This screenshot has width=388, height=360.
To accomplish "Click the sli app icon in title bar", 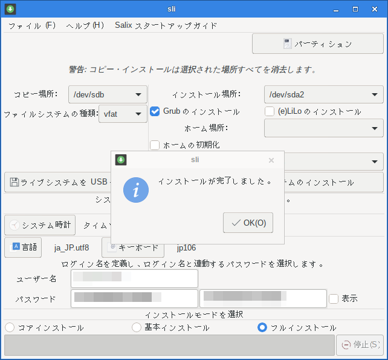I will tap(10, 9).
